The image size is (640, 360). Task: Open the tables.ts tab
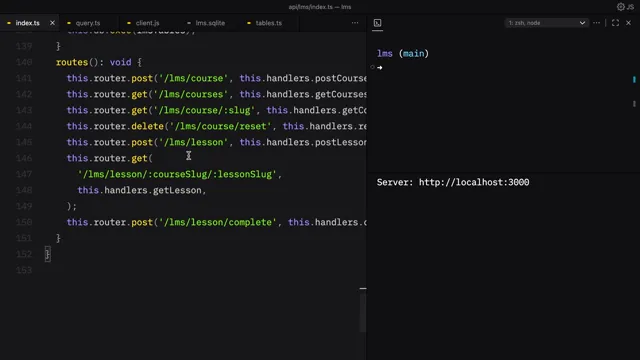pyautogui.click(x=269, y=23)
